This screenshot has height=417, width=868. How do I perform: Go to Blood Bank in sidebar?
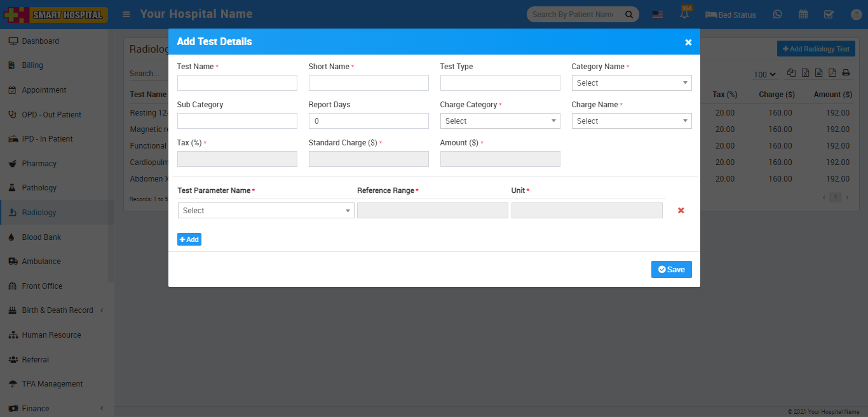pos(41,237)
